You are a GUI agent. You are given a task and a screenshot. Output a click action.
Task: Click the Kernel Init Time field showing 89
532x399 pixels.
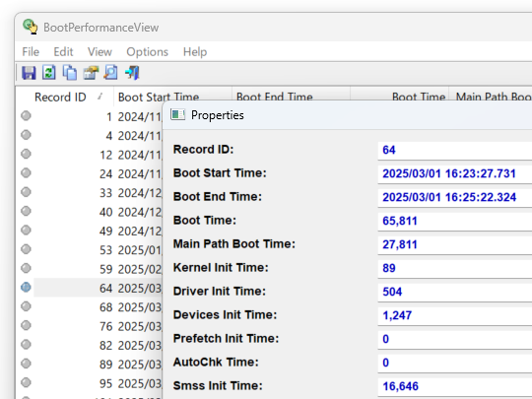pos(454,268)
